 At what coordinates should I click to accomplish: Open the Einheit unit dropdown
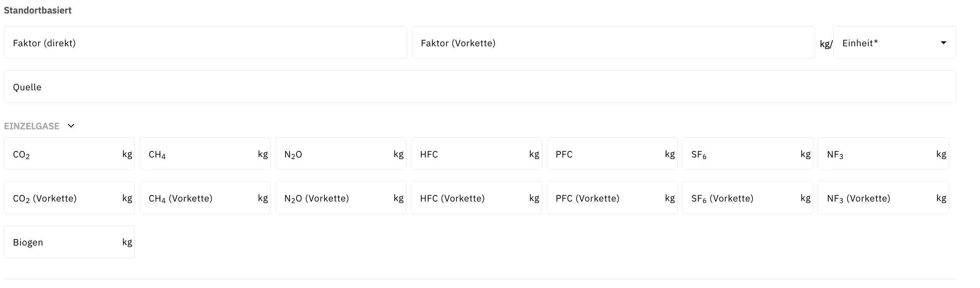(894, 43)
